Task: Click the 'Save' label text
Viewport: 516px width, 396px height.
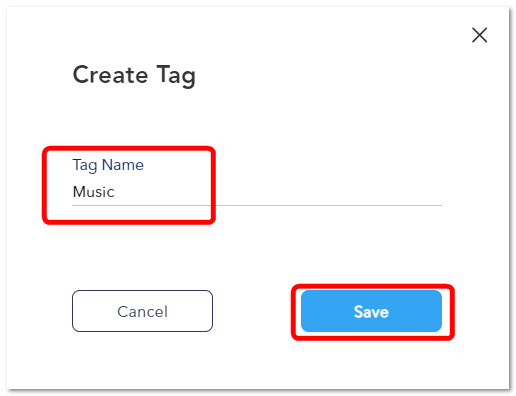Action: click(x=371, y=312)
